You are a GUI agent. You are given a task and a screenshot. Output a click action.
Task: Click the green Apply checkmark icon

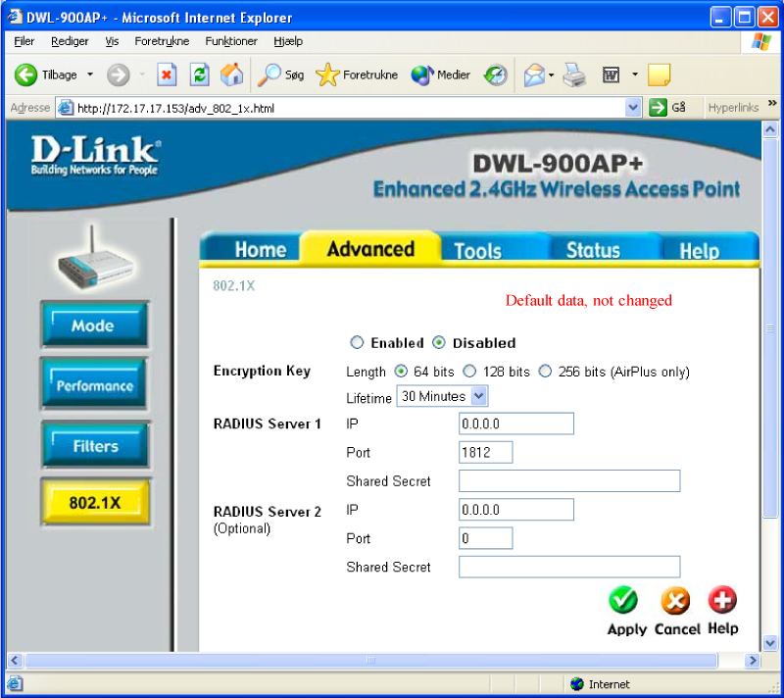623,600
